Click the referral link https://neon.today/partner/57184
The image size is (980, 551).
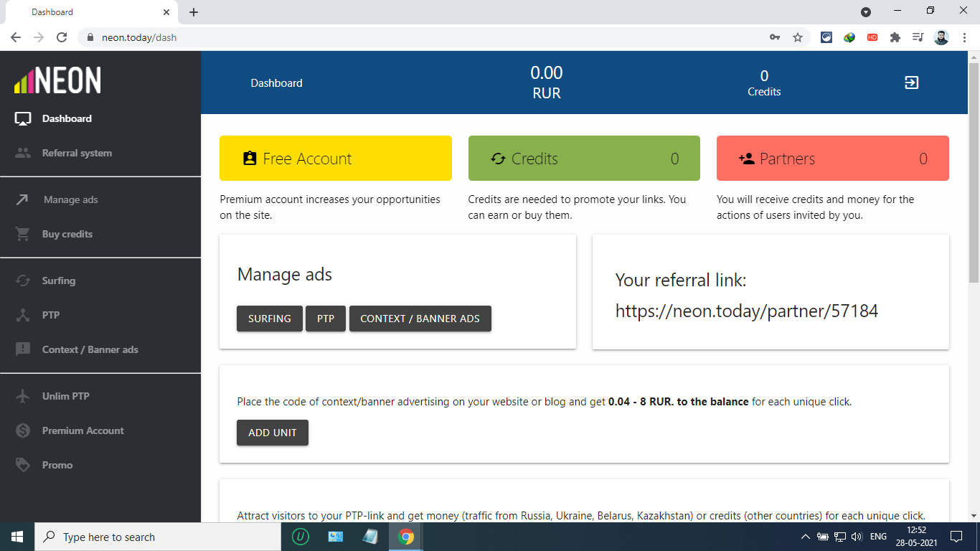[747, 311]
